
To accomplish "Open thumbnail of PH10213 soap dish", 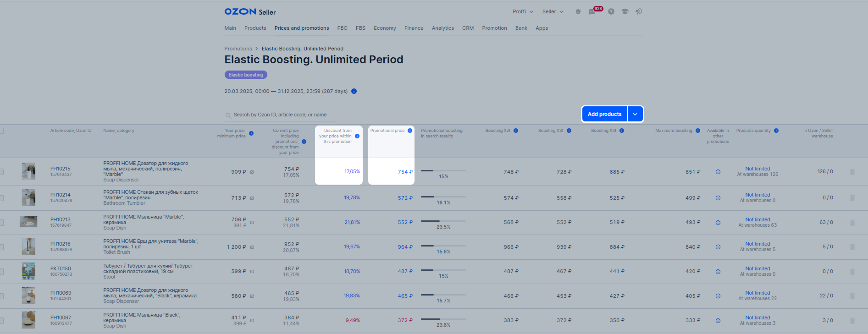I will tap(28, 222).
